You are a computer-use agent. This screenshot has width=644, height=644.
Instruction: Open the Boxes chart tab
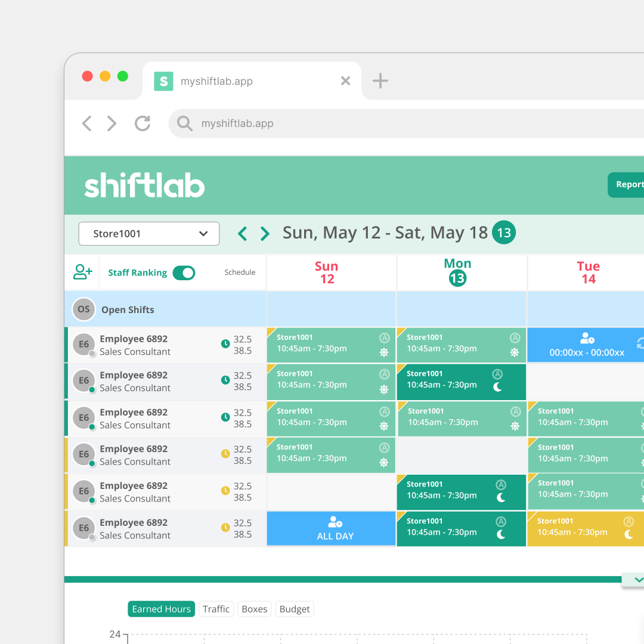tap(255, 609)
